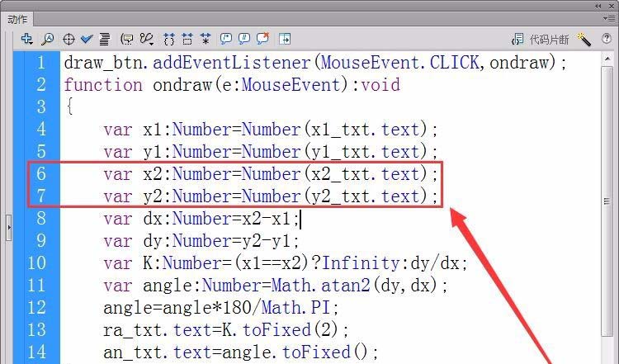Click the var x1 declaration line
Viewport: 619px width, 364px height.
[271, 130]
